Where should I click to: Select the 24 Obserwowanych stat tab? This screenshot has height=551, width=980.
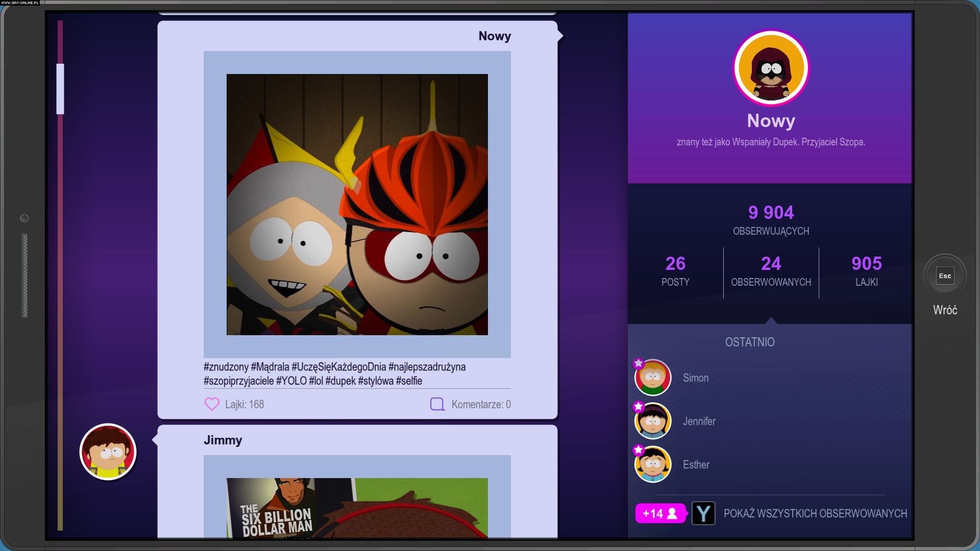pyautogui.click(x=771, y=272)
